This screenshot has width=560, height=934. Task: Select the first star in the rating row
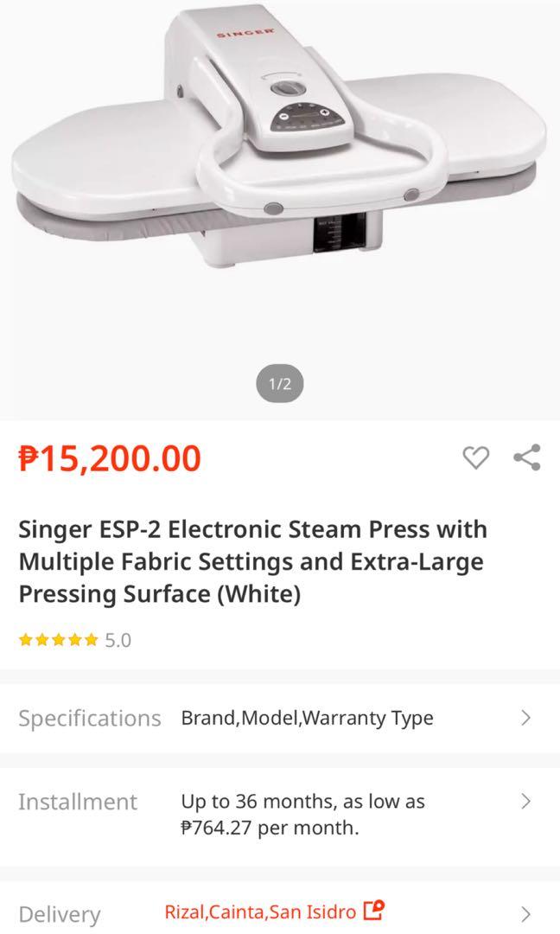pyautogui.click(x=23, y=640)
